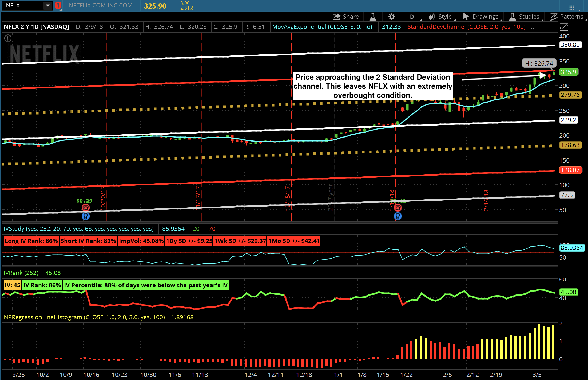Image resolution: width=588 pixels, height=380 pixels.
Task: Click the green 45.08 IVRank axis bubble
Action: click(x=568, y=292)
